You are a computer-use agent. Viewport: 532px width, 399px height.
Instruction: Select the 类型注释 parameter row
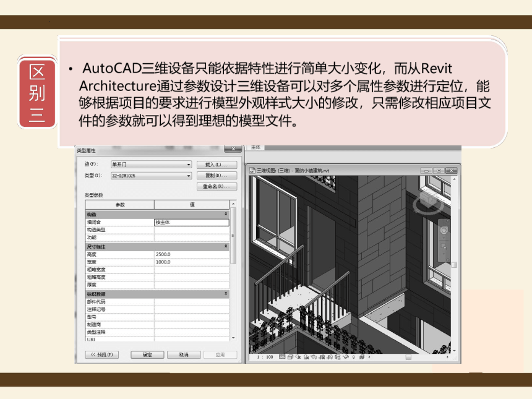(157, 332)
